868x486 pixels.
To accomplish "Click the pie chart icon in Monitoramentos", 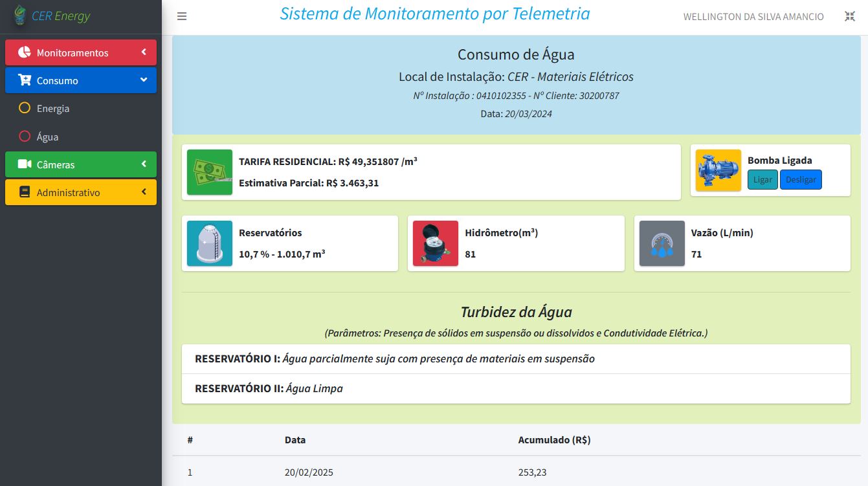I will 25,52.
